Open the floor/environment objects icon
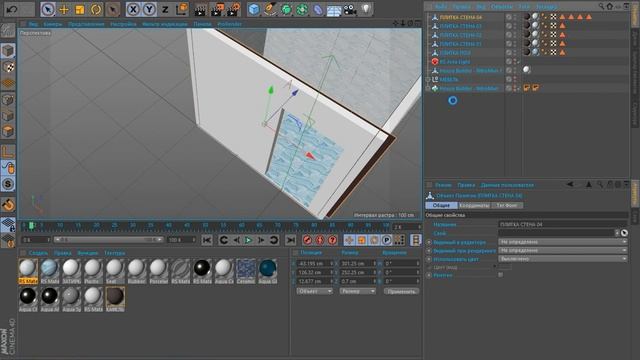This screenshot has height=360, width=640. (x=334, y=10)
